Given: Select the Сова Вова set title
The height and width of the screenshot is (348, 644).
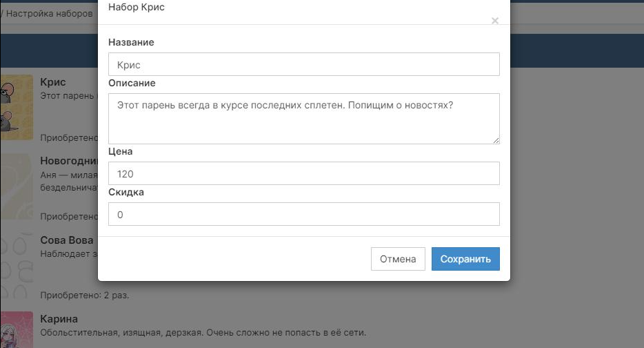Looking at the screenshot, I should click(x=67, y=240).
